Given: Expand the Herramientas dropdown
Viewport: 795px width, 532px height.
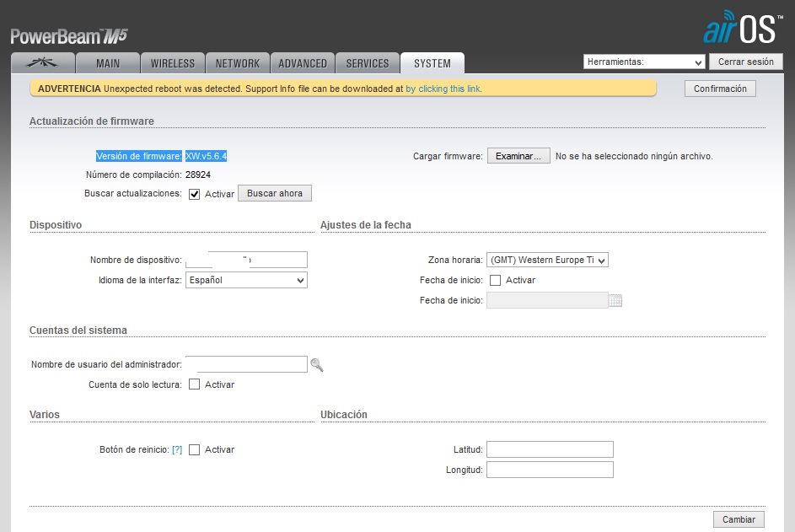Looking at the screenshot, I should click(644, 62).
